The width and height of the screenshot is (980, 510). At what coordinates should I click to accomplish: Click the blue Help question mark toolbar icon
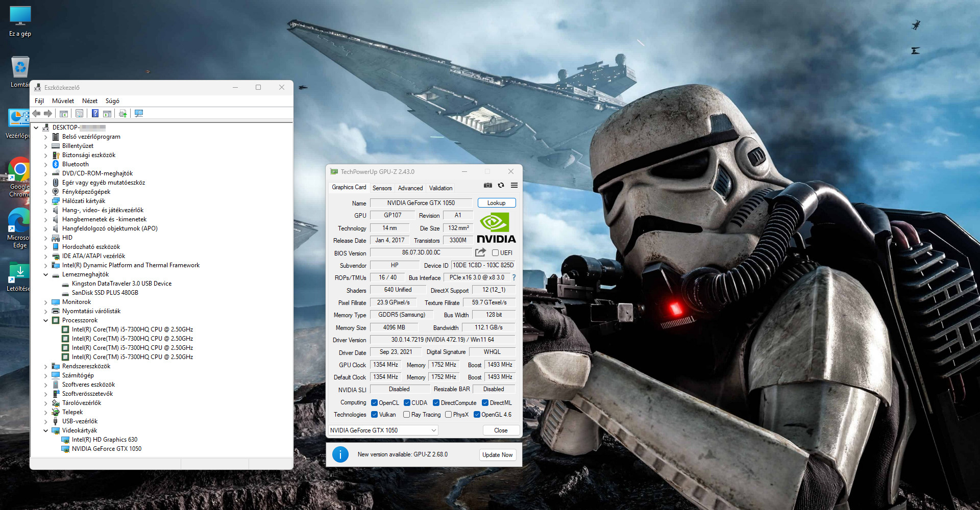tap(95, 114)
